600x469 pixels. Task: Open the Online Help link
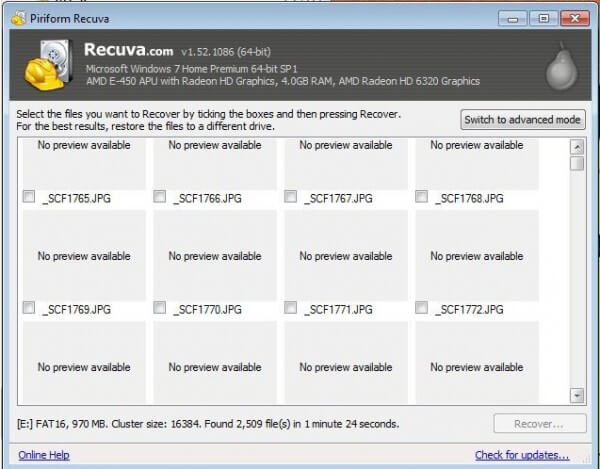click(x=44, y=455)
